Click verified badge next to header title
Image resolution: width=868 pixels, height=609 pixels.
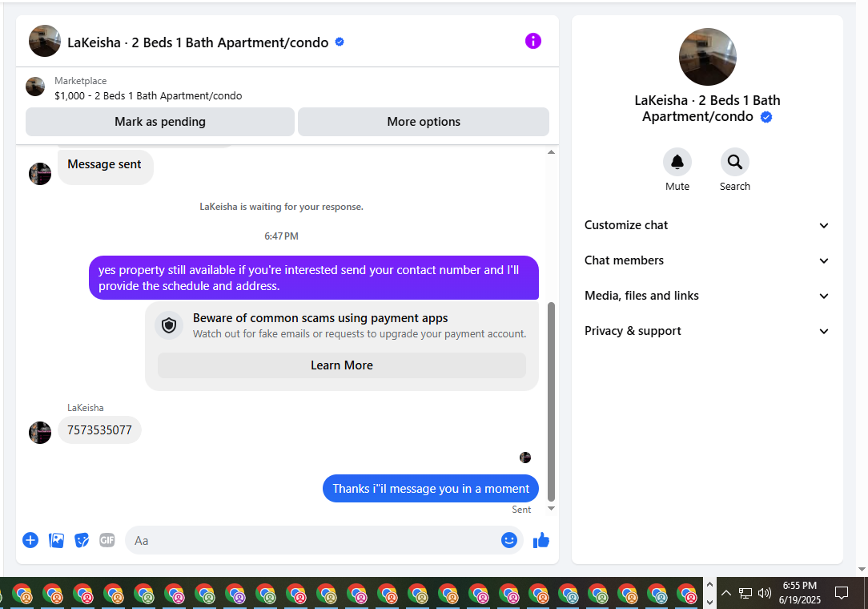pyautogui.click(x=340, y=42)
